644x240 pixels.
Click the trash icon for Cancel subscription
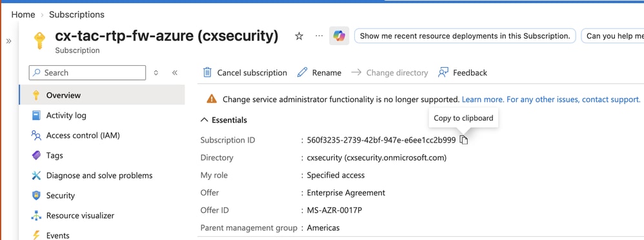tap(207, 73)
